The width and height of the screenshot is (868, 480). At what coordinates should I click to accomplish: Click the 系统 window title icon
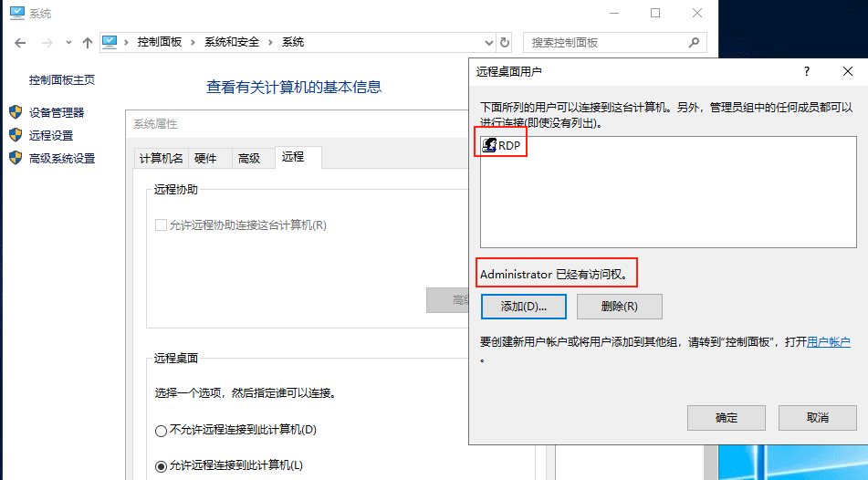(17, 14)
